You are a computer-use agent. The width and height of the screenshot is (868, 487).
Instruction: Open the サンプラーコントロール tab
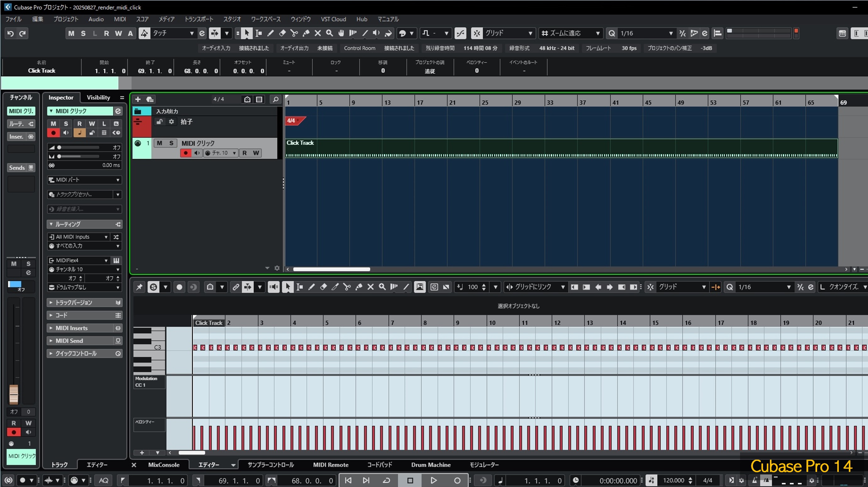pos(271,465)
